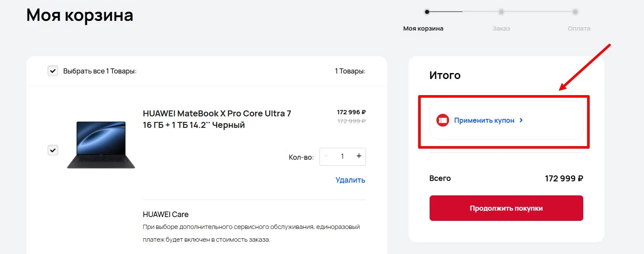Click the Моя корзина progress step marker
The image size is (644, 254).
[x=426, y=11]
